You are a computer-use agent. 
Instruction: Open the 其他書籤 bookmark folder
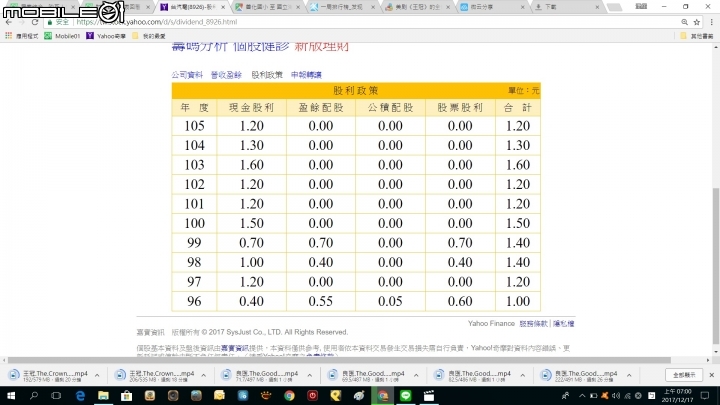tap(697, 36)
